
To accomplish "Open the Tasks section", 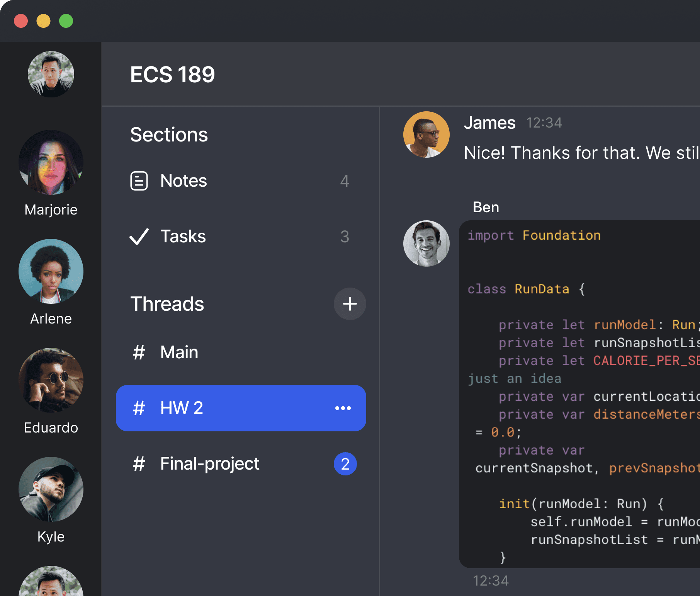I will pos(241,237).
